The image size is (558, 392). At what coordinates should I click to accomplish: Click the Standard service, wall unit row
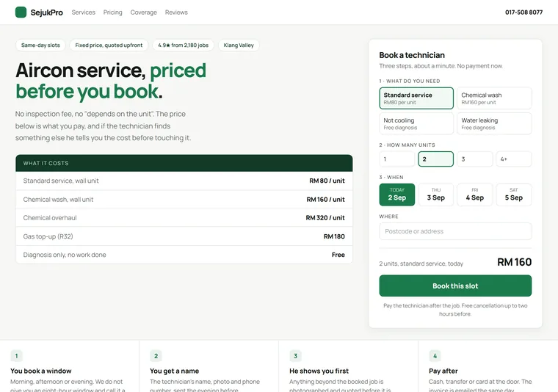184,181
